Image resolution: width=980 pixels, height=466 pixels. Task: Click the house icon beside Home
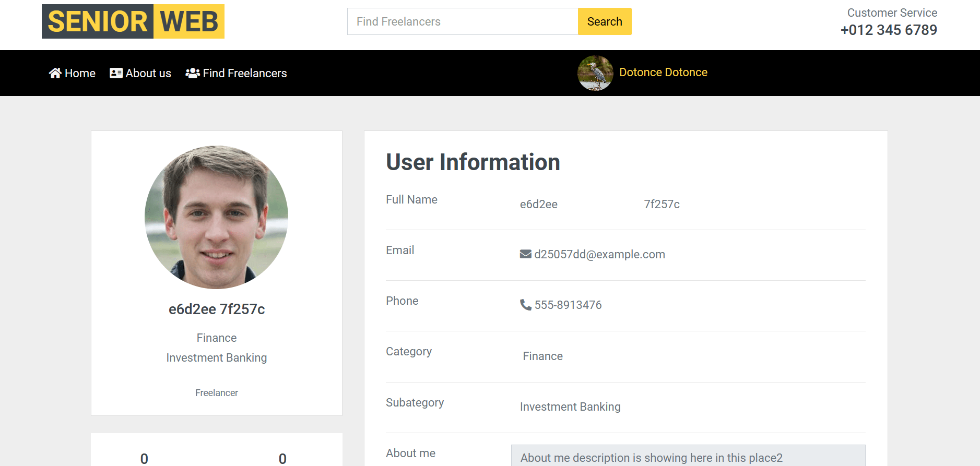point(55,73)
